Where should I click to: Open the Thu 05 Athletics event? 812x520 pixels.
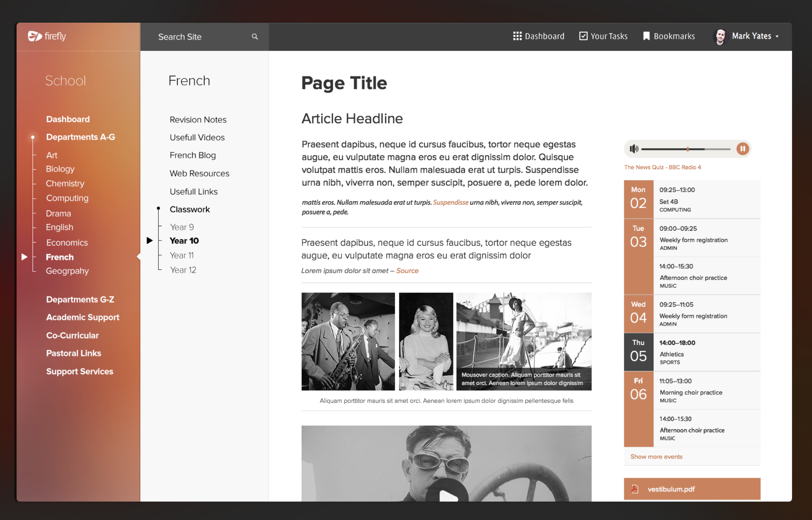tap(707, 352)
